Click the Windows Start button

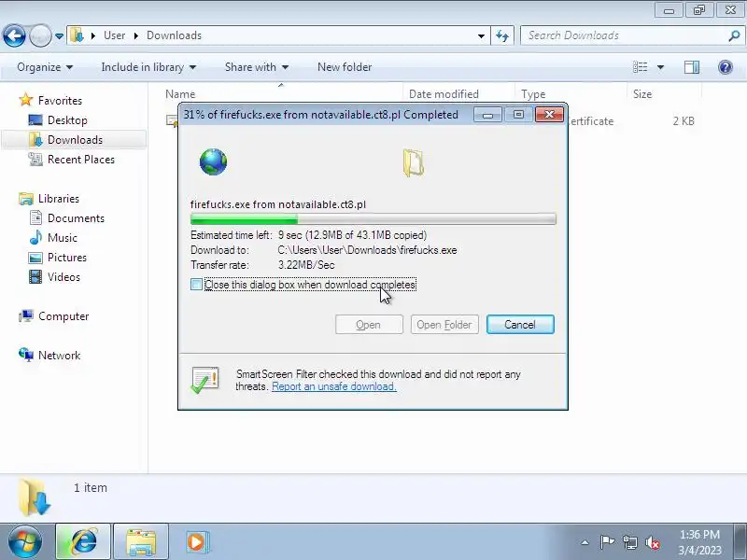(x=24, y=542)
